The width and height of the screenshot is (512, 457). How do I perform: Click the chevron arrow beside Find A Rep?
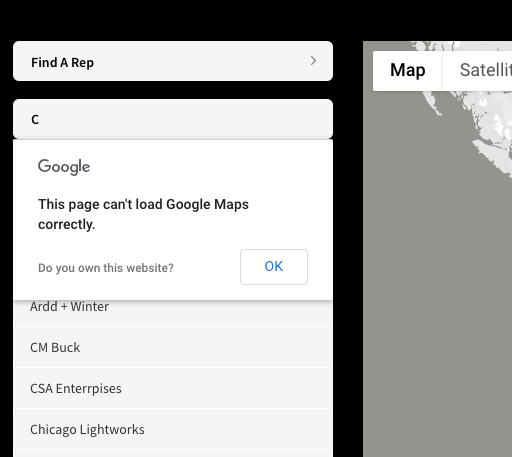coord(313,61)
